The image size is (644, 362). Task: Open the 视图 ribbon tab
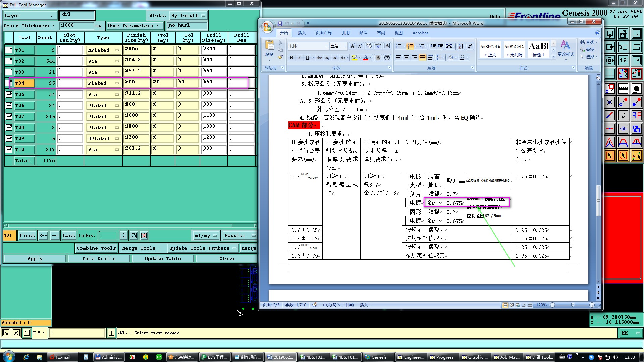[x=398, y=33]
